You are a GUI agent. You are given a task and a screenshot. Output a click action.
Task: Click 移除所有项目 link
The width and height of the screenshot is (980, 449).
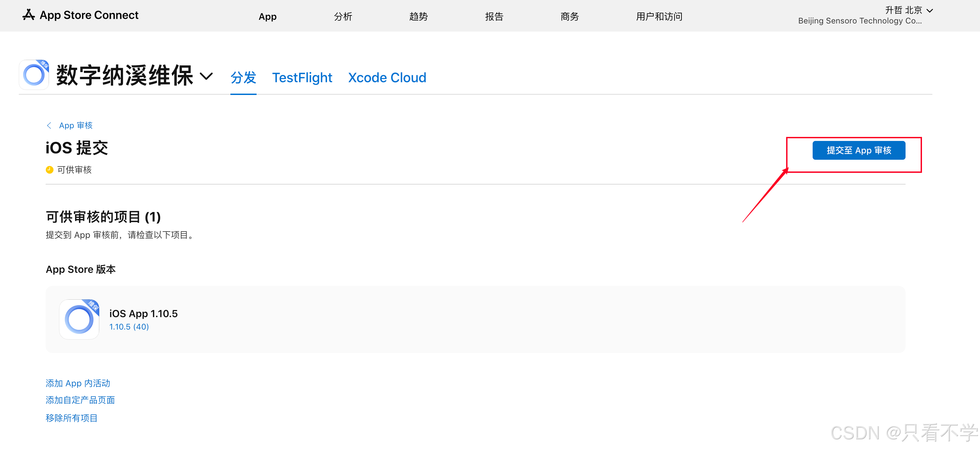(x=71, y=418)
